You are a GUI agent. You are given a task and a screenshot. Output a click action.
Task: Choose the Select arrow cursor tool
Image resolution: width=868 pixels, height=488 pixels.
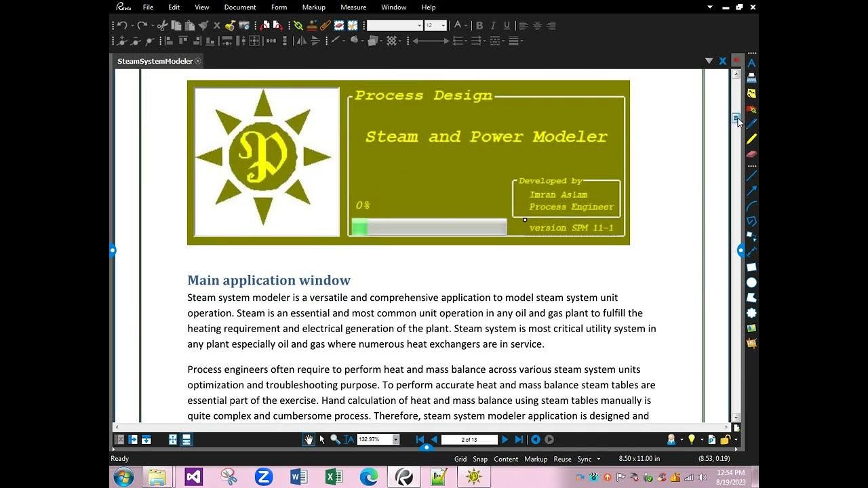point(322,439)
